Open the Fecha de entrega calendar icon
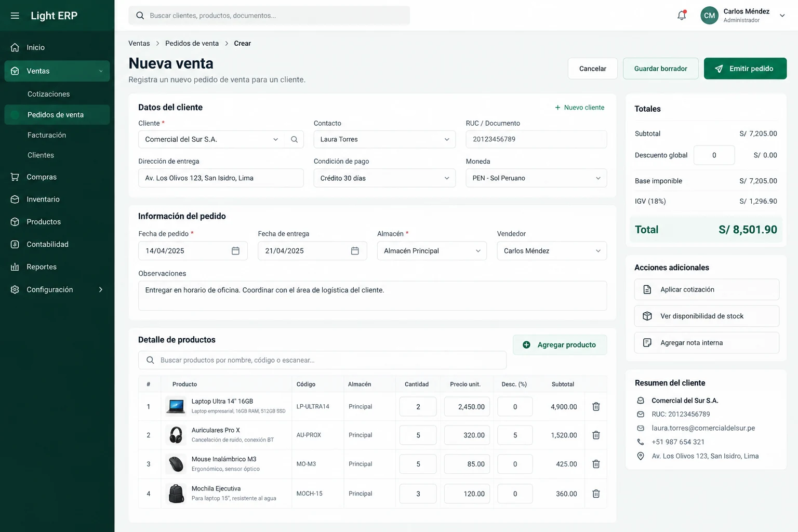 click(355, 251)
